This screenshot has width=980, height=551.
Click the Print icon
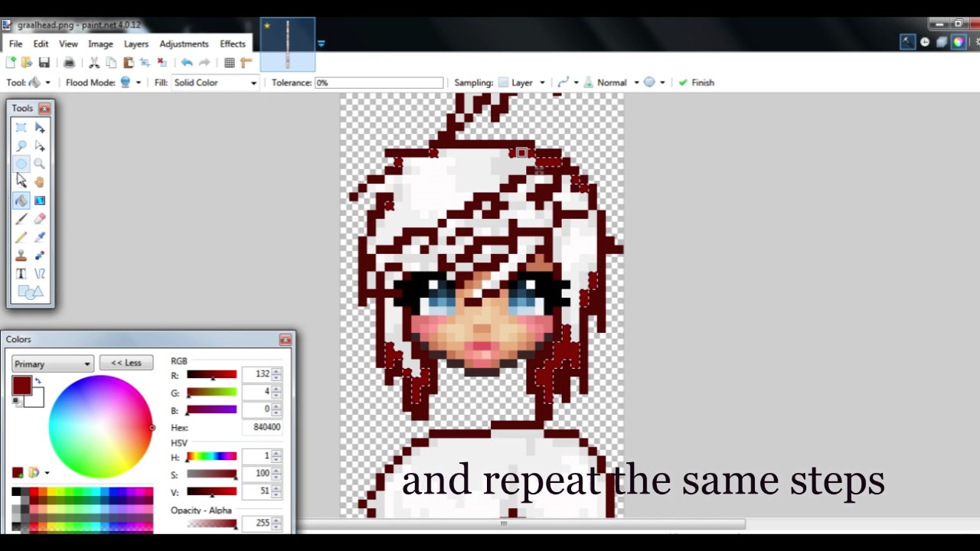[x=69, y=63]
